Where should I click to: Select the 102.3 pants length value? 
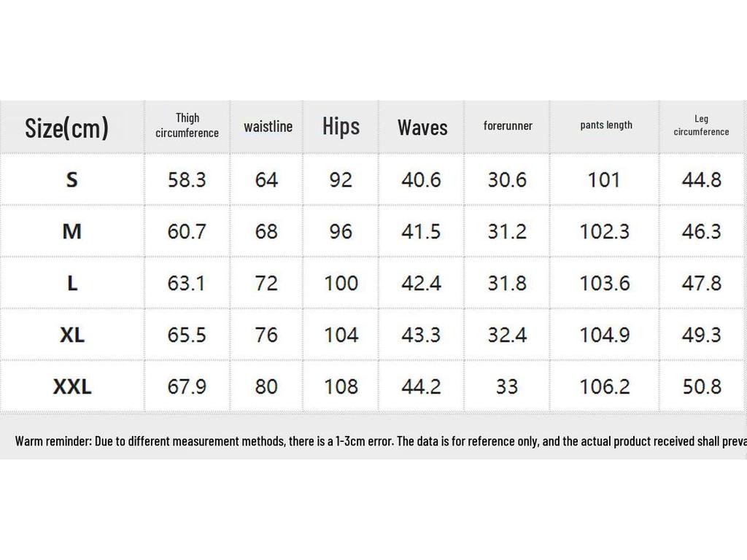coord(604,231)
